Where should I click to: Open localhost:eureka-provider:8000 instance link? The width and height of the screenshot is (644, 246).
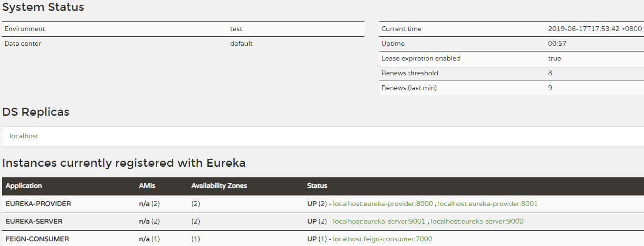[x=383, y=204]
